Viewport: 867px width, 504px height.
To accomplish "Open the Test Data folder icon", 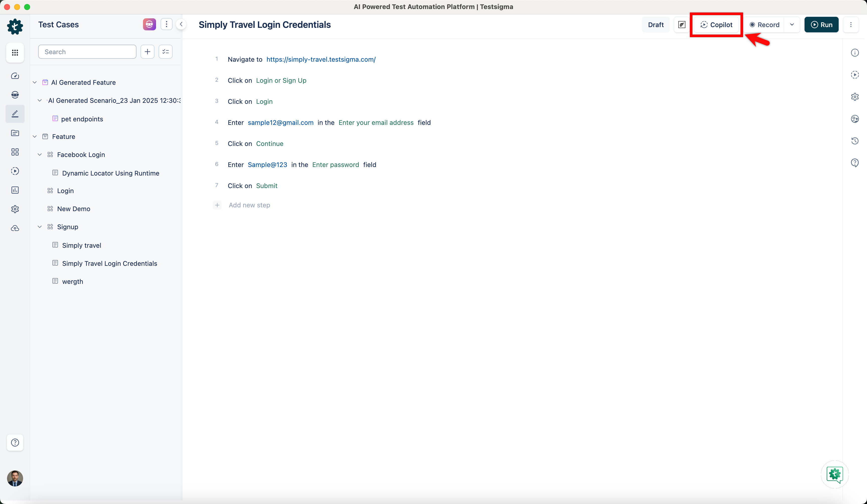I will tap(15, 133).
